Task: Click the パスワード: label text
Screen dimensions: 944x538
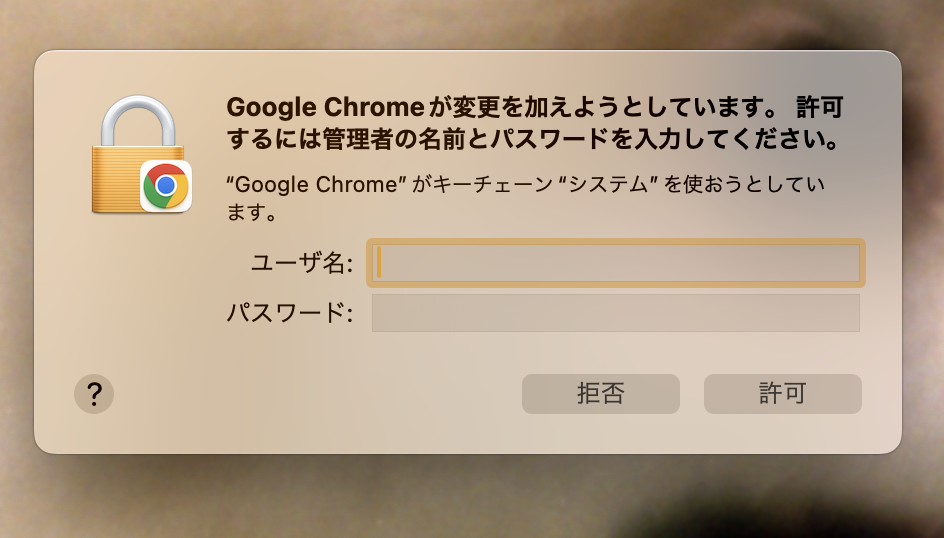Action: coord(289,313)
